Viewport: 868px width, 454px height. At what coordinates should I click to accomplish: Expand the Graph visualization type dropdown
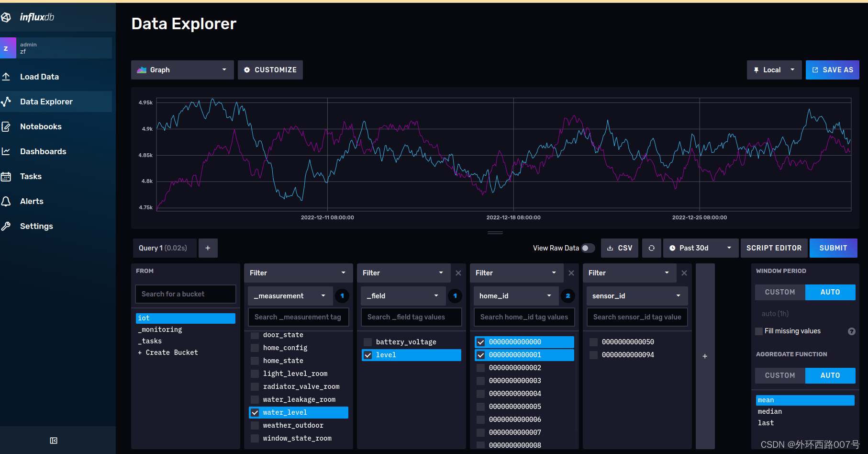pyautogui.click(x=182, y=70)
